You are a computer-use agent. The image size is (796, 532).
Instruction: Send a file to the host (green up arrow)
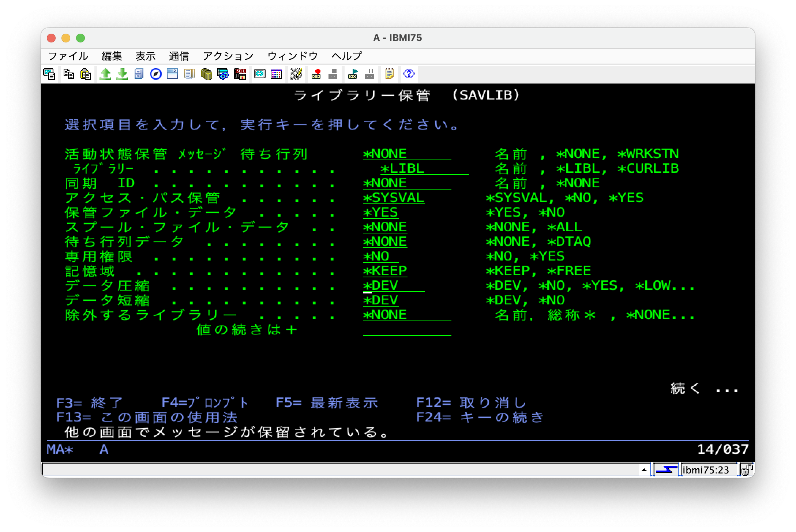[x=106, y=74]
